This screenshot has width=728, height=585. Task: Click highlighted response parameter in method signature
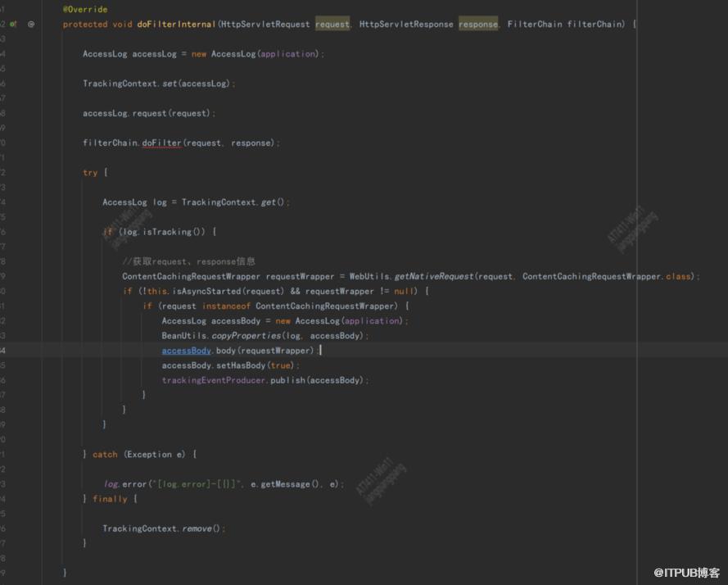pyautogui.click(x=477, y=24)
